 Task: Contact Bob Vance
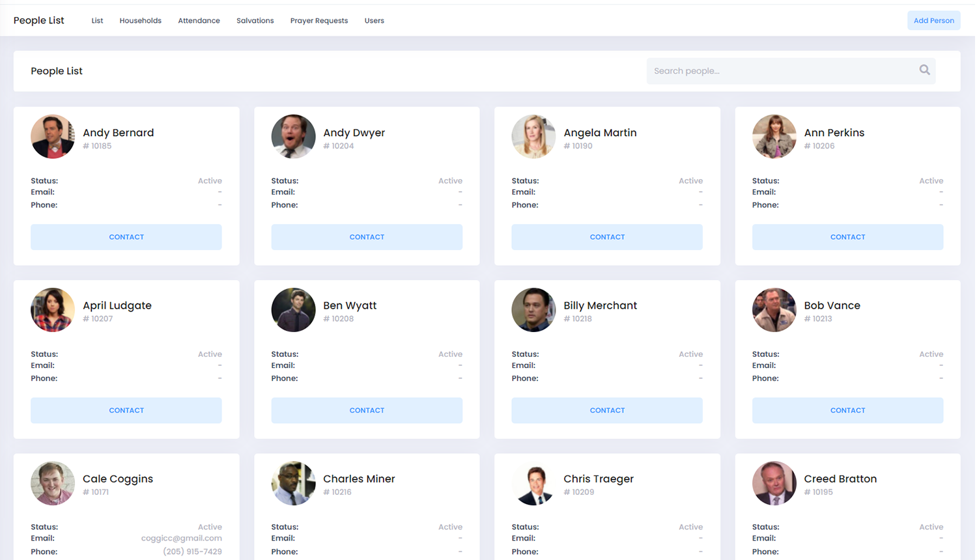point(847,410)
